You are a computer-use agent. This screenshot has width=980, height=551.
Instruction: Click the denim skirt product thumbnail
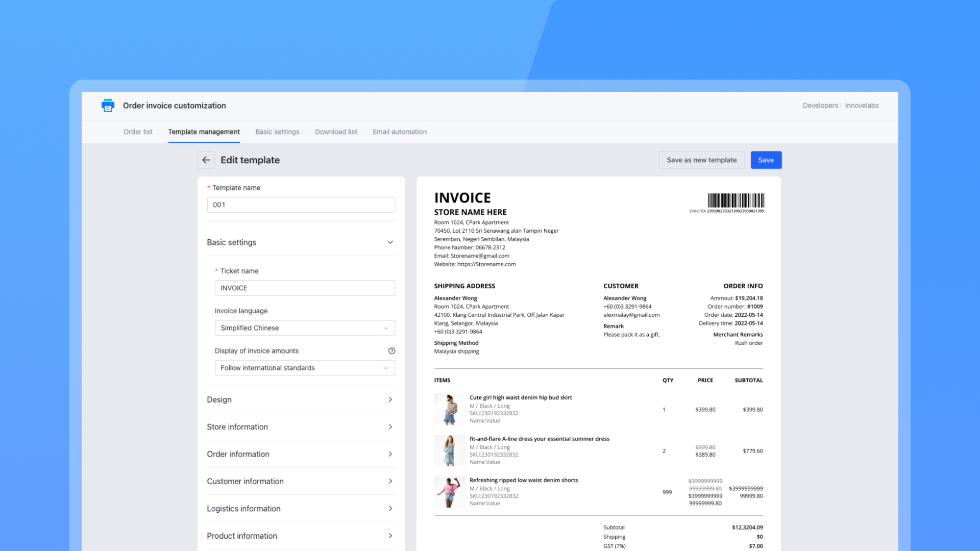[x=449, y=409]
